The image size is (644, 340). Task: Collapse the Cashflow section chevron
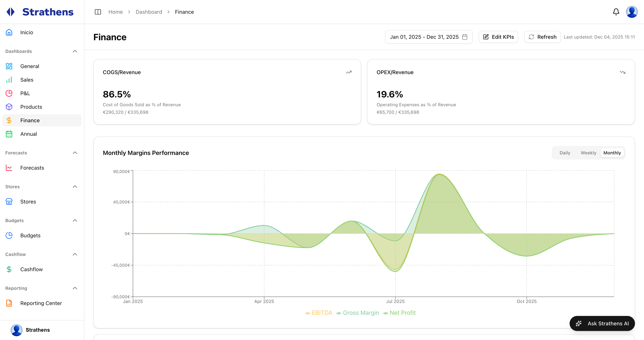pos(75,254)
